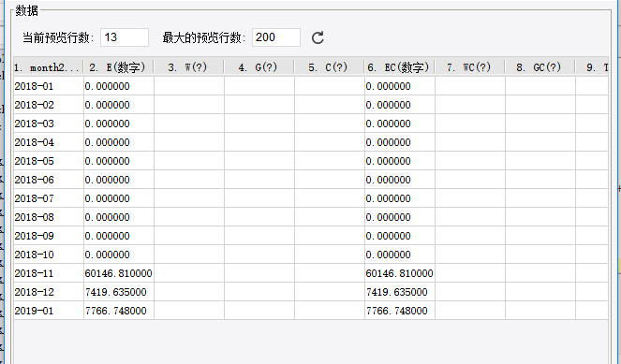Click the 2018-10 month cell
Screen dimensions: 621x364
coord(49,255)
